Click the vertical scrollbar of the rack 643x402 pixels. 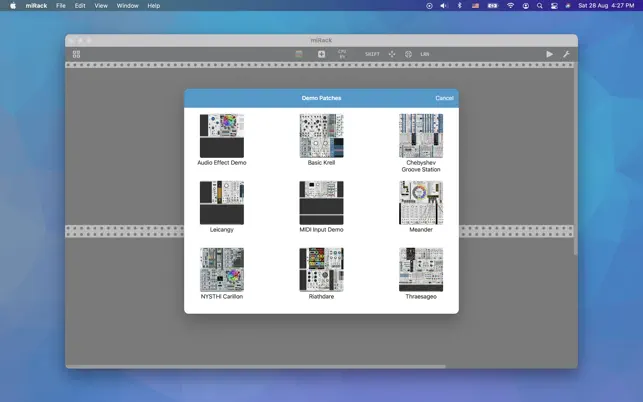coord(575,160)
